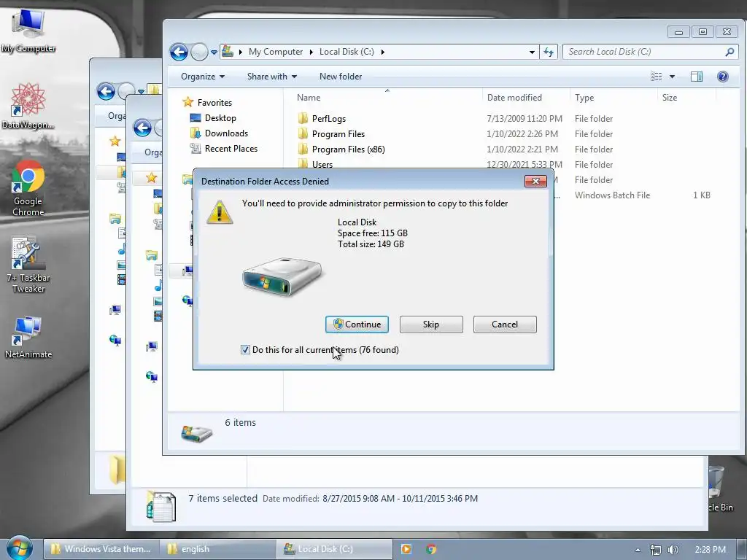Open address bar history dropdown

[x=532, y=52]
